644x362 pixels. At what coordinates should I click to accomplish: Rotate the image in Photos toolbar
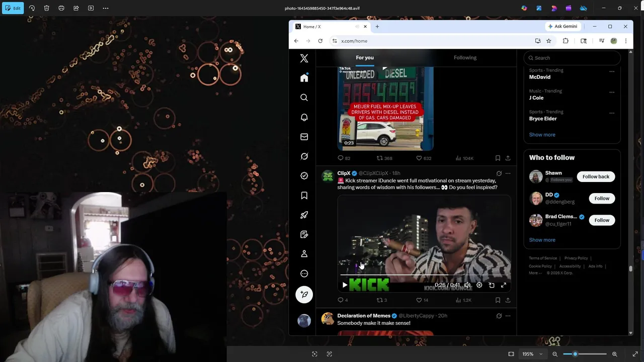[x=32, y=8]
